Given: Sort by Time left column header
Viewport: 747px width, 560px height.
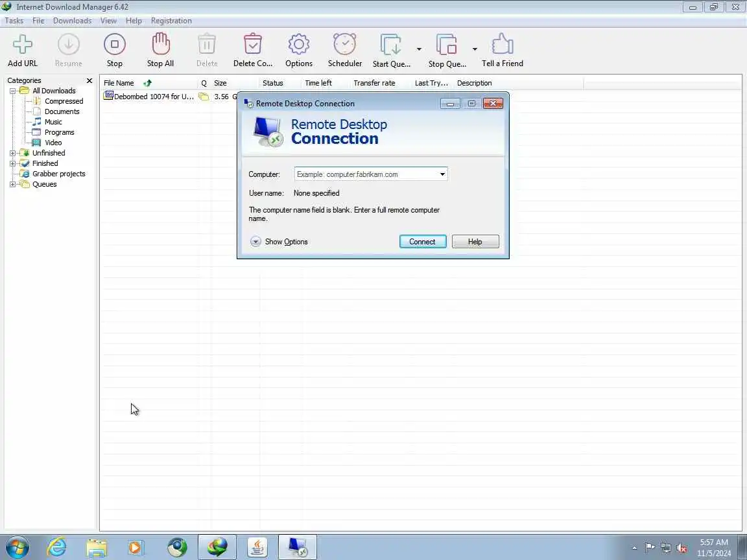Looking at the screenshot, I should (318, 83).
